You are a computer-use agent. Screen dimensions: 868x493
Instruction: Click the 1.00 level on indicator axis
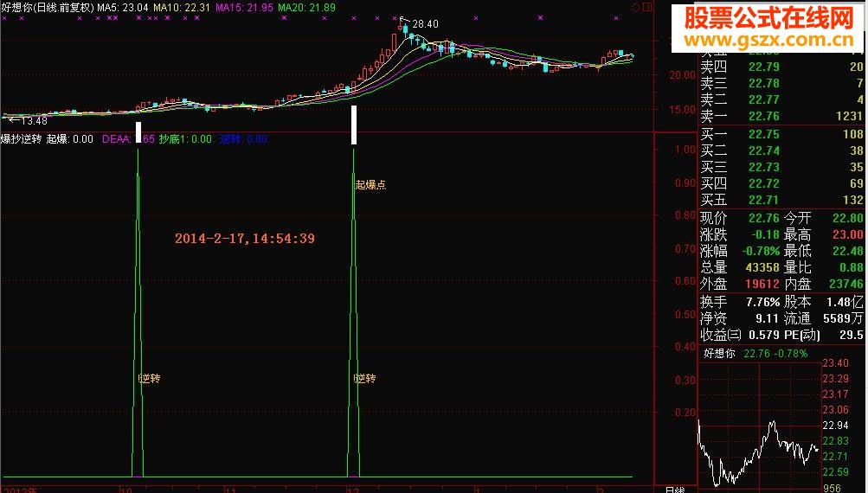point(685,150)
